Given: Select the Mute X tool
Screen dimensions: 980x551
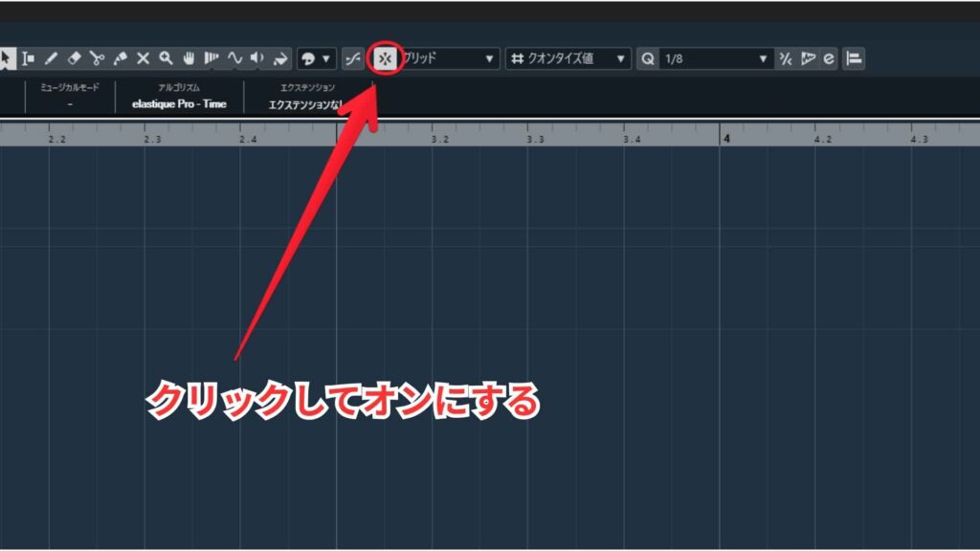Looking at the screenshot, I should coord(143,58).
